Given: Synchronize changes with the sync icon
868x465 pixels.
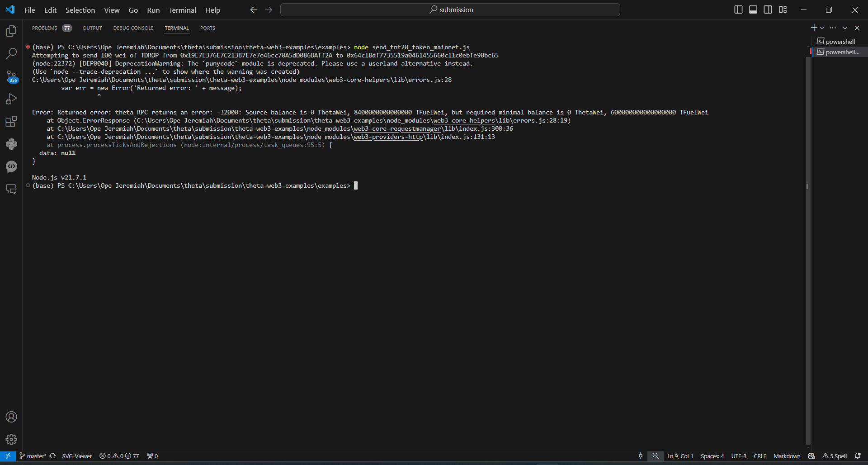Looking at the screenshot, I should [53, 456].
